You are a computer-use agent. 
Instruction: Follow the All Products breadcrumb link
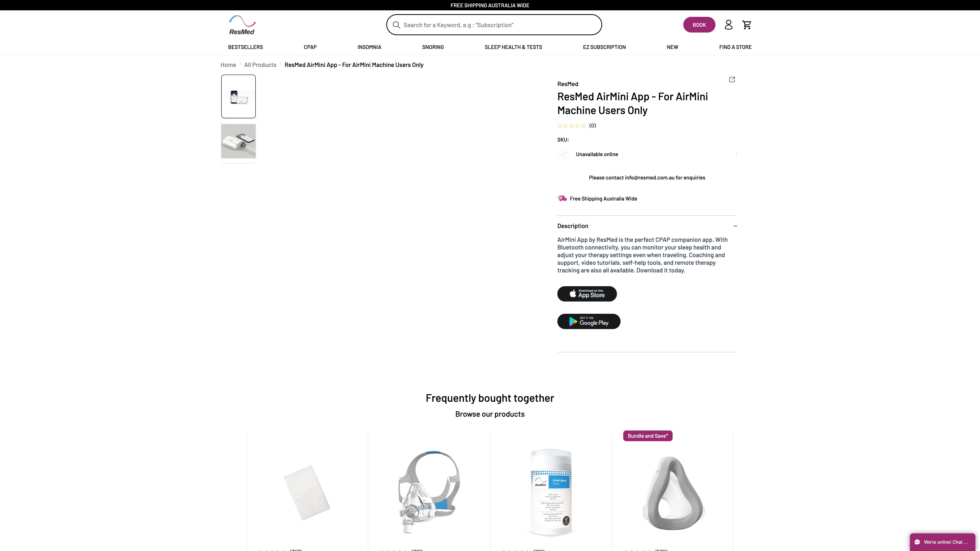coord(260,65)
